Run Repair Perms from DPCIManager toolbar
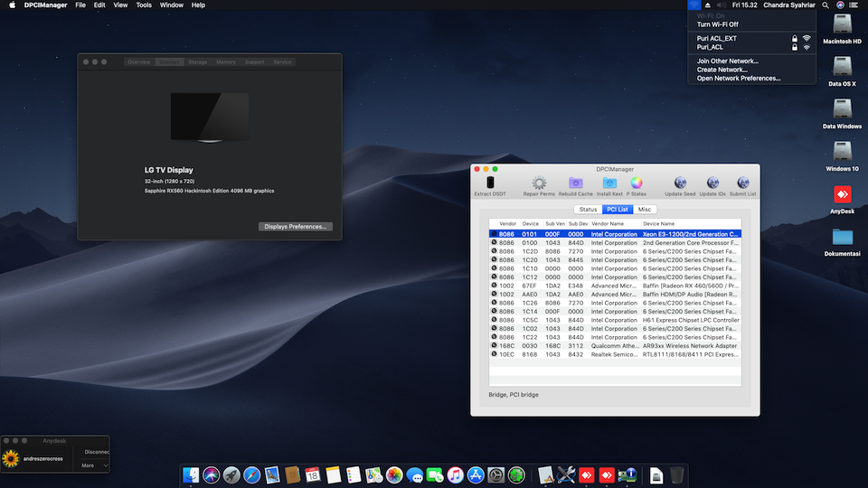Image resolution: width=868 pixels, height=488 pixels. point(539,183)
